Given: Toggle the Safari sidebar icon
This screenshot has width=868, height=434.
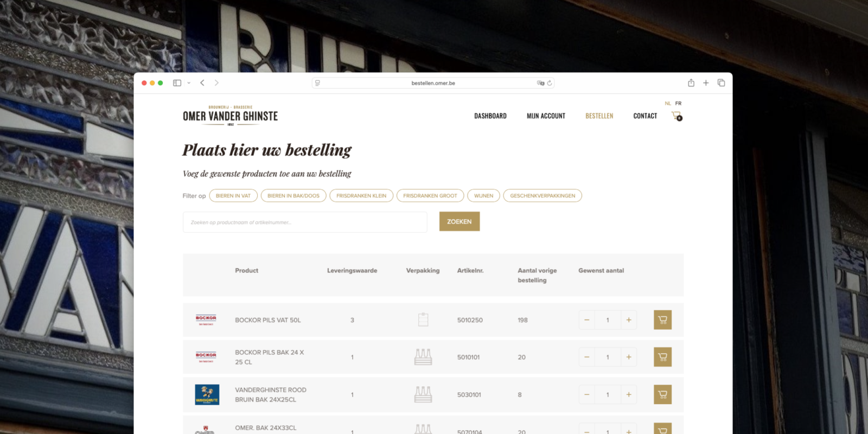Looking at the screenshot, I should (177, 83).
